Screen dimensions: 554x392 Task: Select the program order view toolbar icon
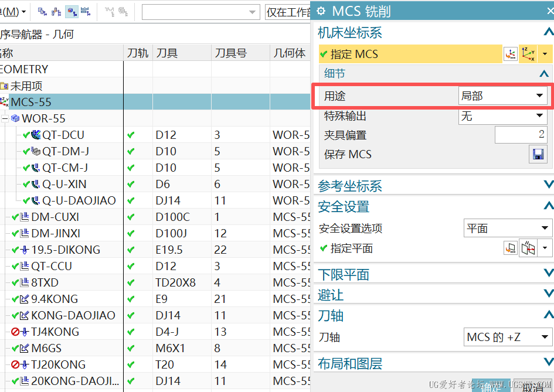42,12
